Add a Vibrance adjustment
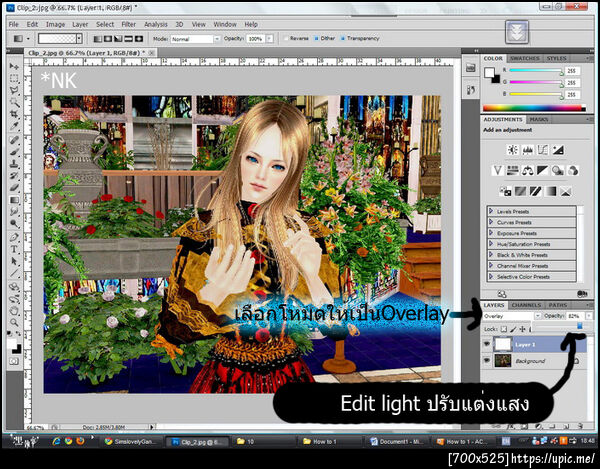Screen dimensions: 600x469 497,170
